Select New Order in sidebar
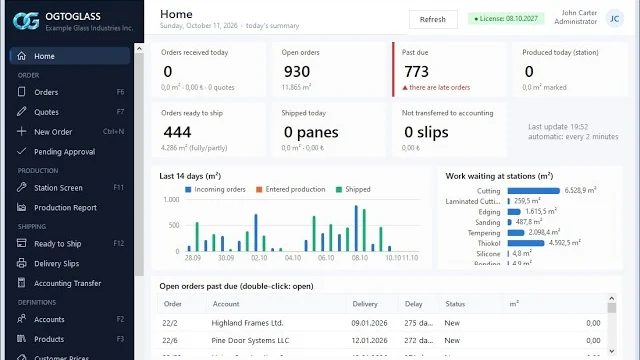The image size is (640, 360). [x=70, y=131]
